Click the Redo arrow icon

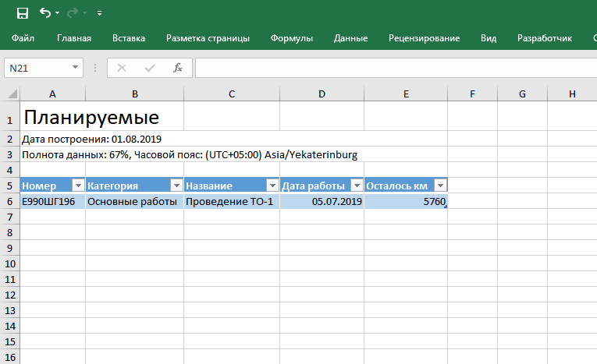72,13
